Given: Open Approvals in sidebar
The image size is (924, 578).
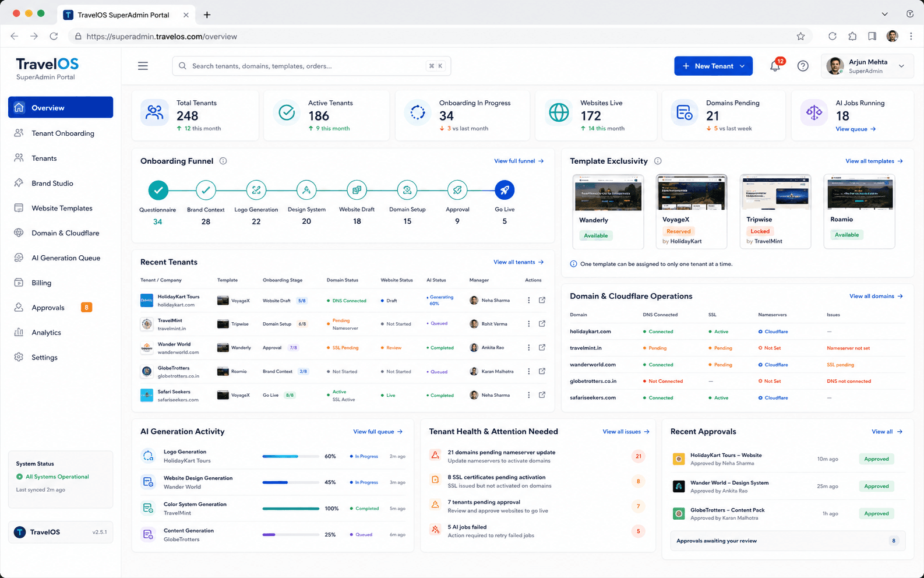Looking at the screenshot, I should [x=61, y=308].
